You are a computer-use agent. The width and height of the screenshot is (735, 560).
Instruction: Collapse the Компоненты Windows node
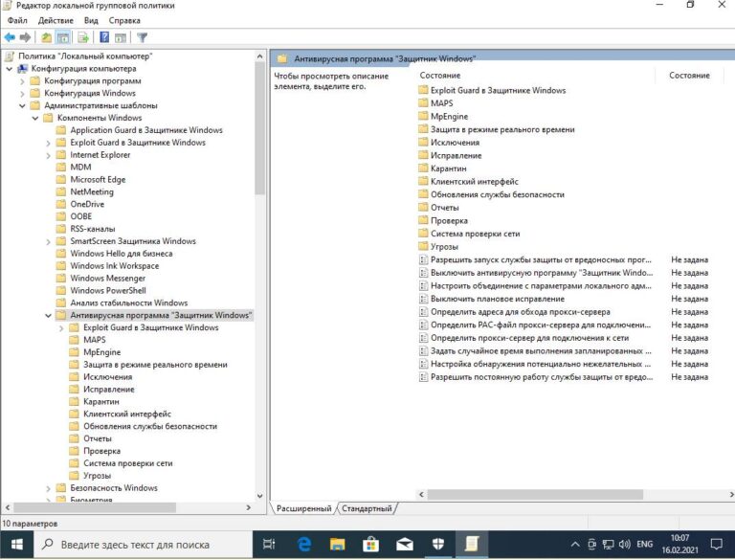(x=35, y=118)
